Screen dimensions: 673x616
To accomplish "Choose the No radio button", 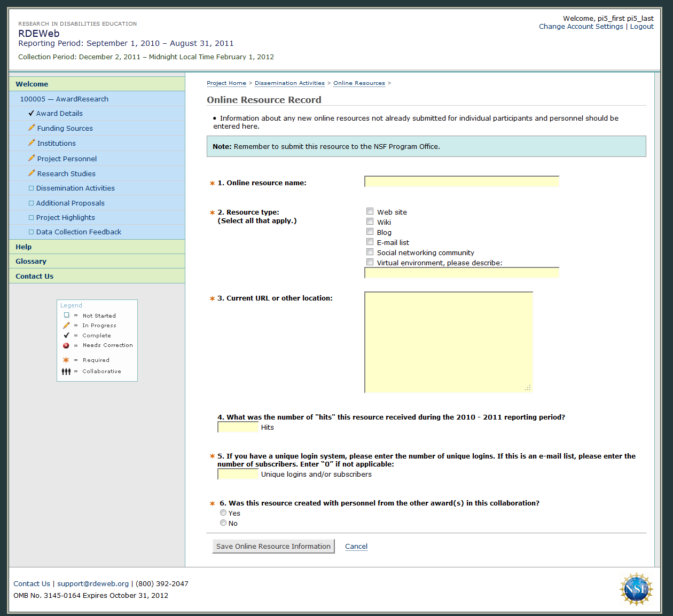I will click(223, 523).
